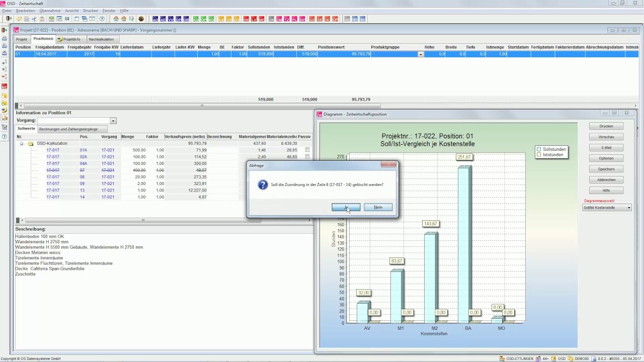Open the Fenster menu

pos(109,11)
